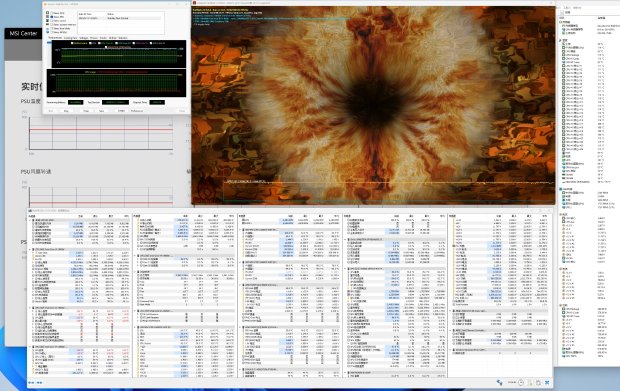Click the HWiNFO clock timer icon

[521, 382]
